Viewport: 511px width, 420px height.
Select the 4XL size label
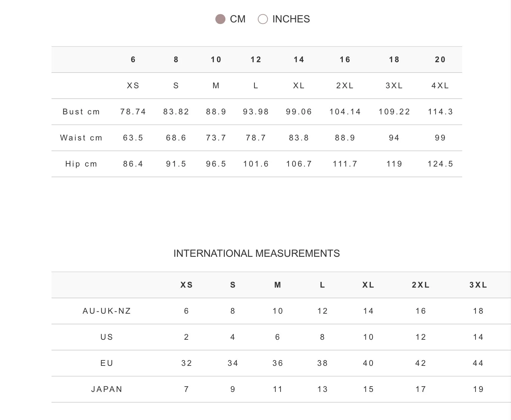click(440, 86)
